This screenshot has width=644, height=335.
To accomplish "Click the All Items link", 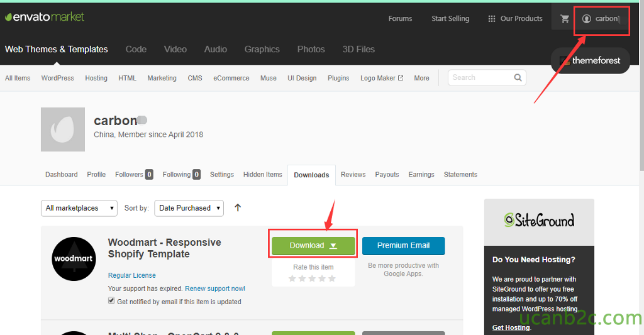I will (x=18, y=78).
